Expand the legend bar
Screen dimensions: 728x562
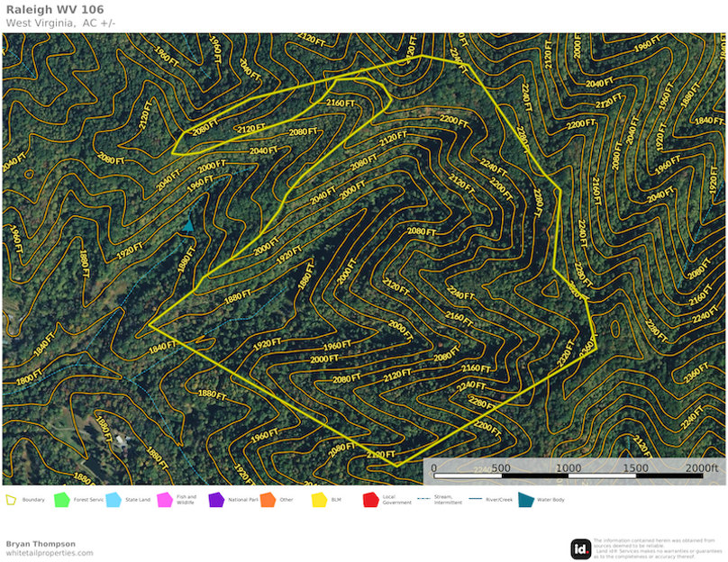(x=364, y=497)
